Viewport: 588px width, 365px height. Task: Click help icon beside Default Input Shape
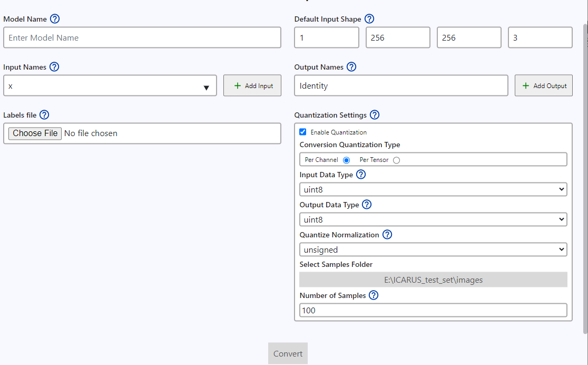click(369, 19)
